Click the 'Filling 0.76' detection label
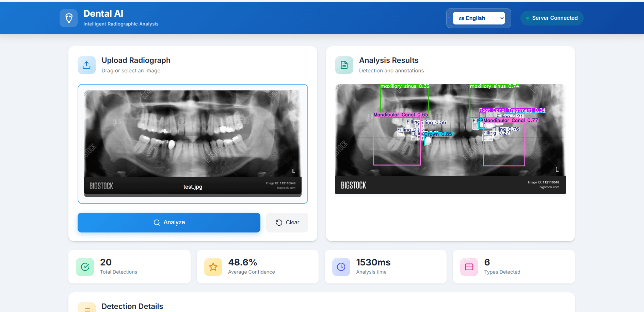 pos(506,129)
